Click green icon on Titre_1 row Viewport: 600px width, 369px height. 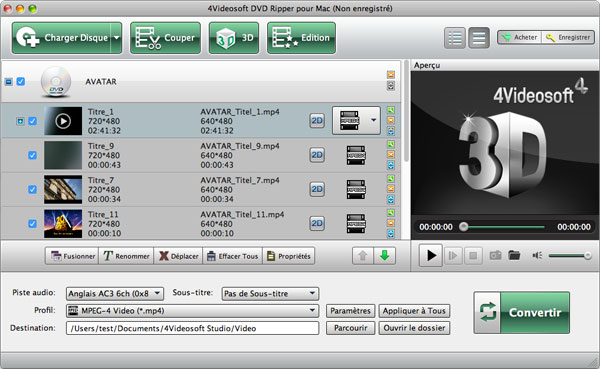click(391, 110)
